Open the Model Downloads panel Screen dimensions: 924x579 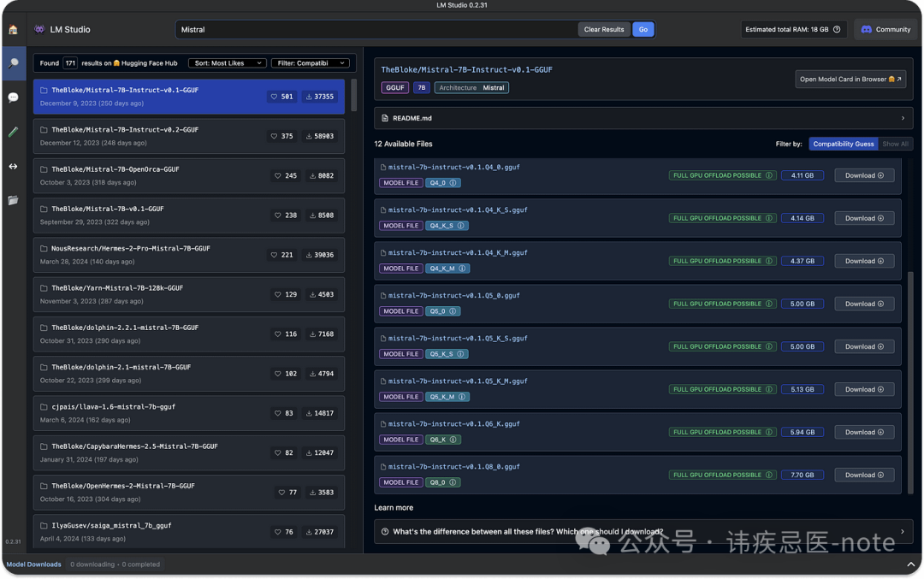pyautogui.click(x=33, y=564)
